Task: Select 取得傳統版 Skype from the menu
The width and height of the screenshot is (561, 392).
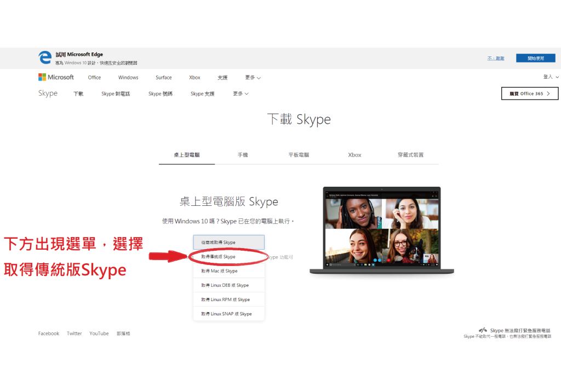Action: (x=228, y=256)
